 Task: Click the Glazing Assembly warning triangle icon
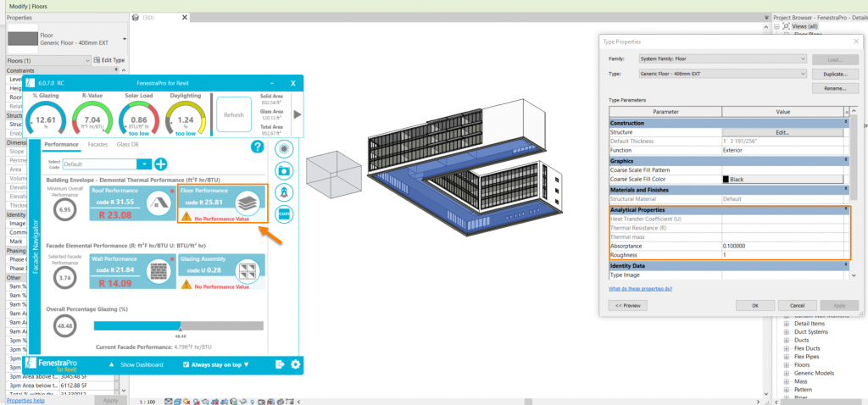[186, 285]
